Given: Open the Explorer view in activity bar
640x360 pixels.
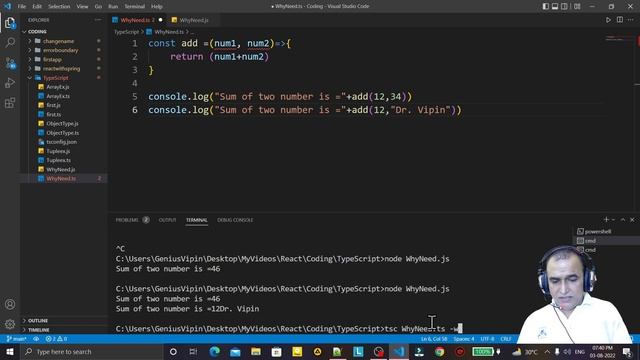Looking at the screenshot, I should (10, 22).
